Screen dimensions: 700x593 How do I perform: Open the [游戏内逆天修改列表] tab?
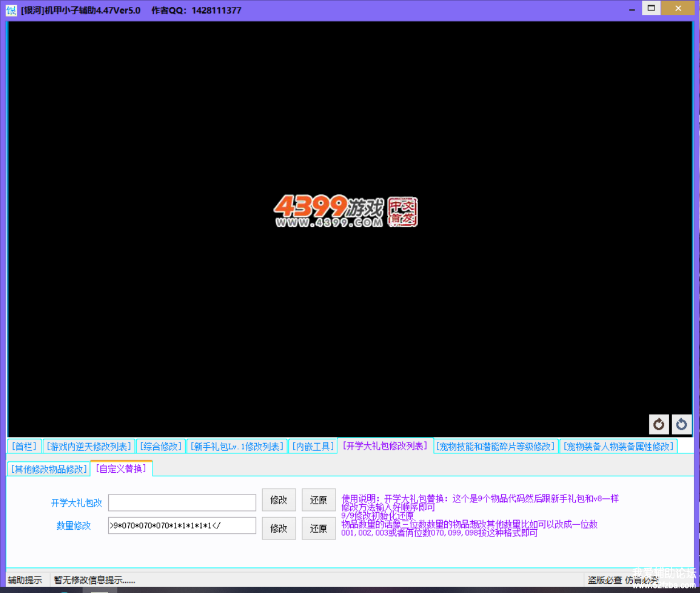pyautogui.click(x=89, y=447)
